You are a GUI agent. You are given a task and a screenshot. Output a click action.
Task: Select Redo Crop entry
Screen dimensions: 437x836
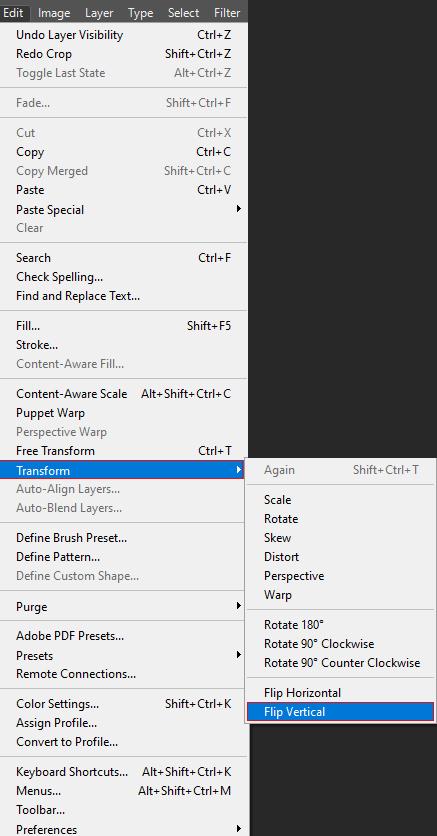(x=124, y=54)
